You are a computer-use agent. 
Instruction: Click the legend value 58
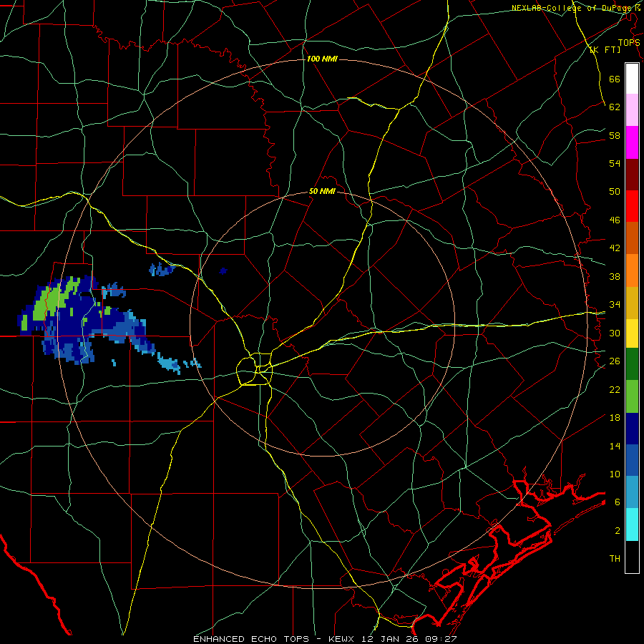click(615, 135)
